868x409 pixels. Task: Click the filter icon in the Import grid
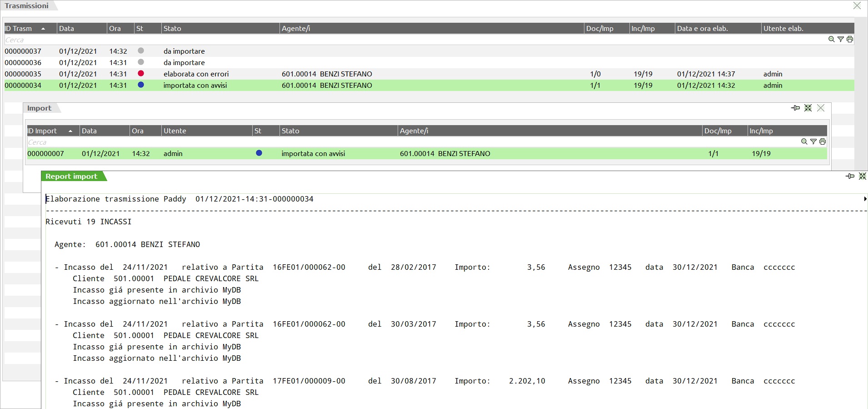813,142
